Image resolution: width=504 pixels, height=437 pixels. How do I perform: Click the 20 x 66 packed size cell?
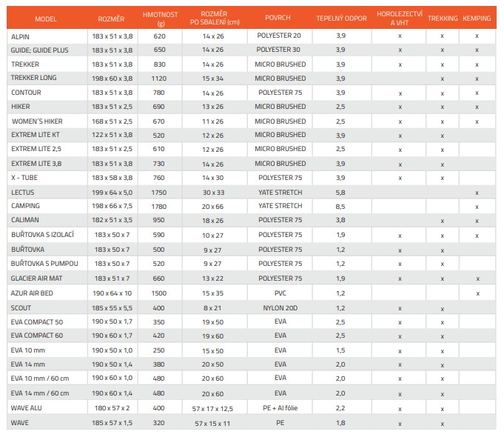pyautogui.click(x=213, y=207)
